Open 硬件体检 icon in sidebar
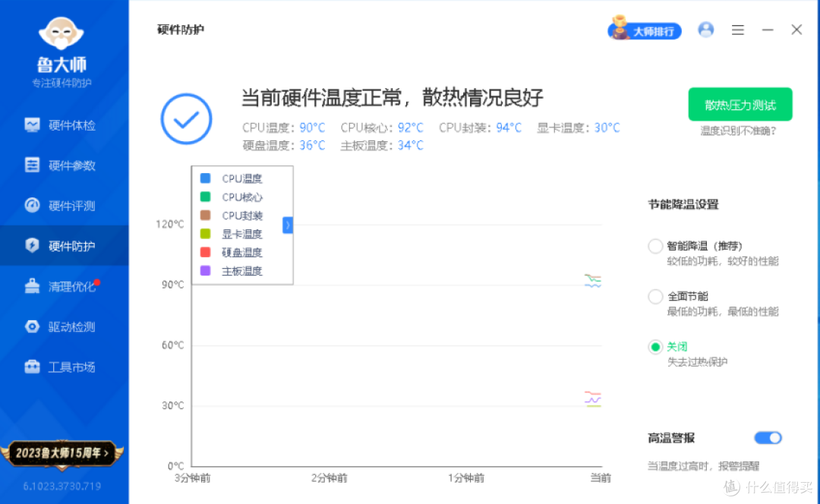The height and width of the screenshot is (504, 820). pos(32,125)
